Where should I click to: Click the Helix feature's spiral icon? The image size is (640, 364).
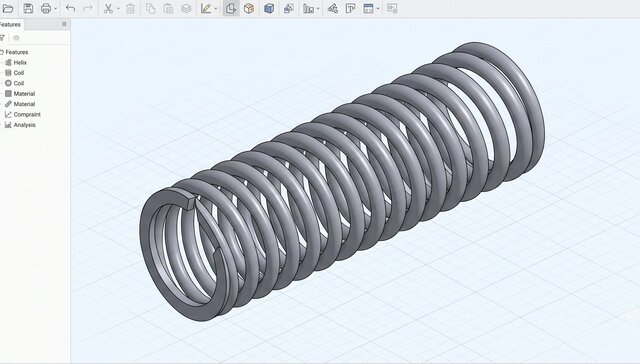point(8,62)
